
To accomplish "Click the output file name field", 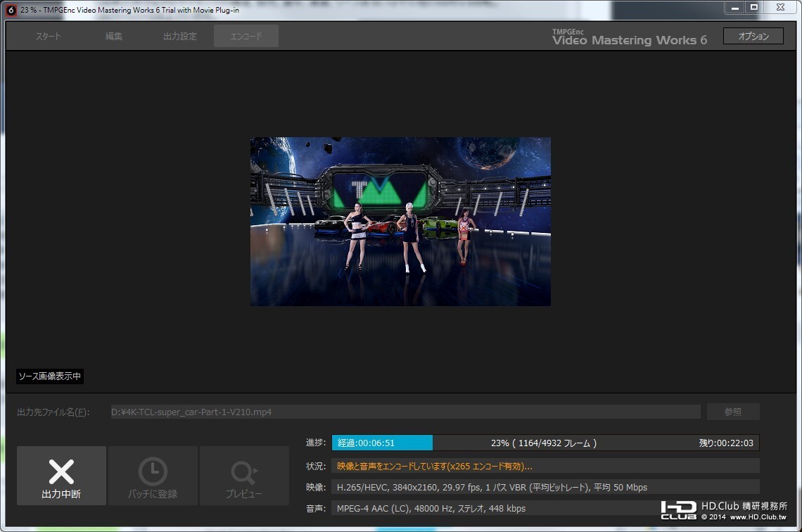I will pos(405,412).
